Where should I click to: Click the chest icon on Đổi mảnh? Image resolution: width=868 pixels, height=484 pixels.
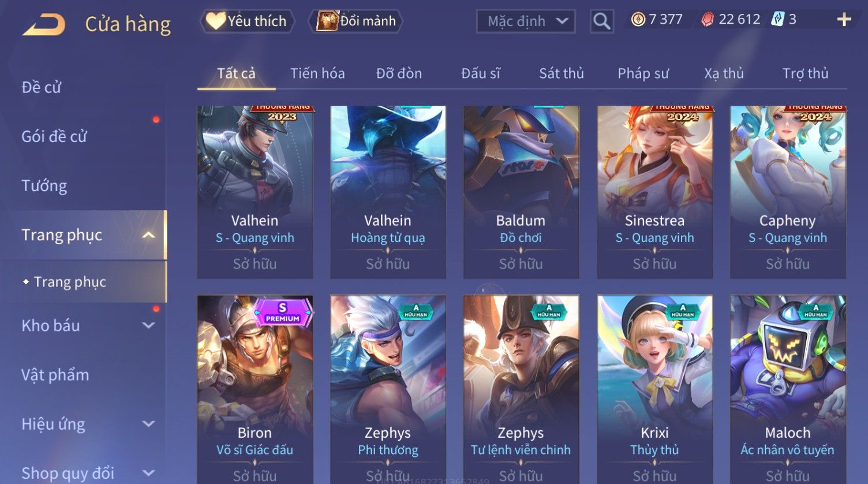pos(327,21)
